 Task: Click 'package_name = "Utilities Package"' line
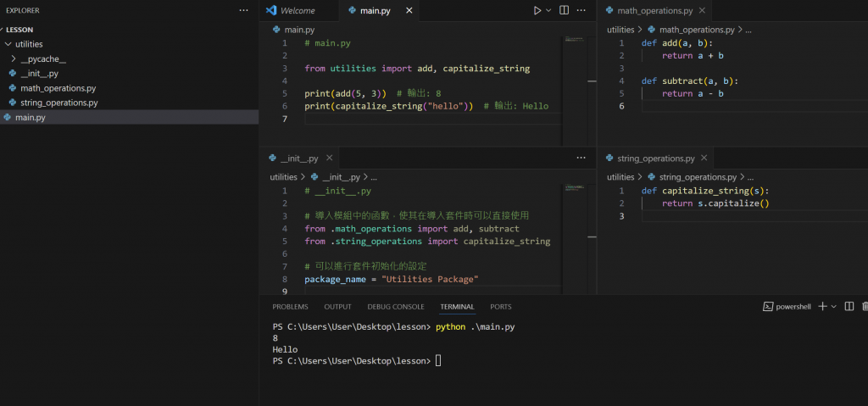coord(391,279)
